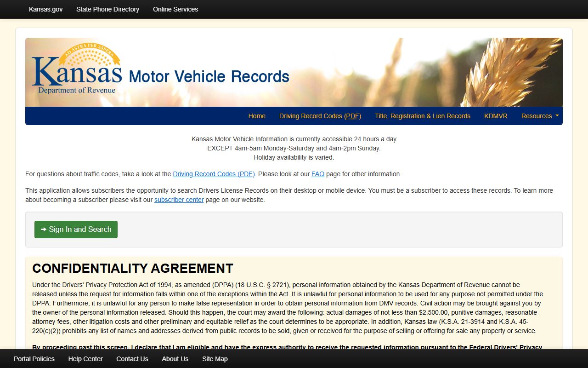The image size is (588, 368).
Task: Open the FAQ page link
Action: (x=318, y=174)
